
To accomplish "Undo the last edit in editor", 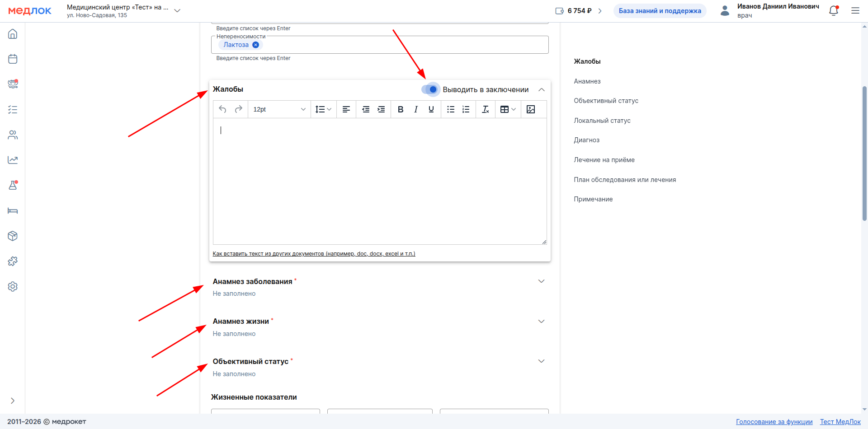I will 222,109.
